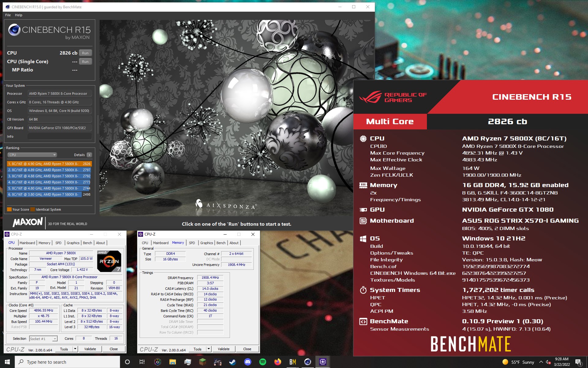Select ranking row scoring 2797
Viewport: 588px width, 368px height.
[x=49, y=170]
